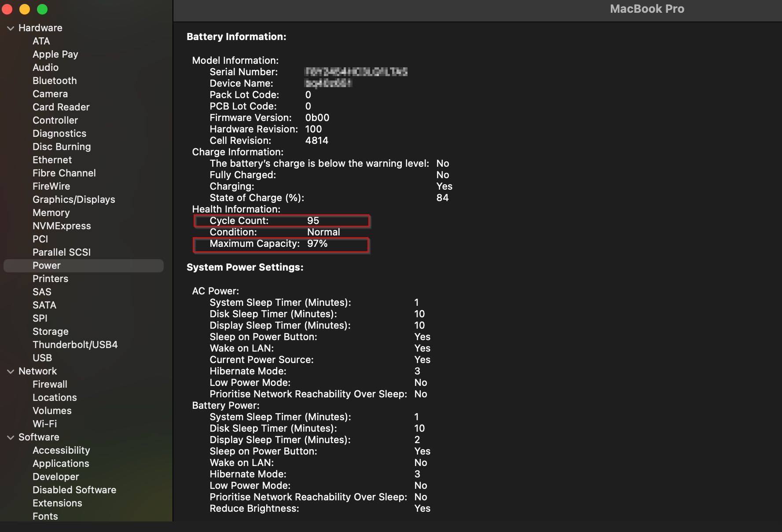Screen dimensions: 782x532
Task: Open Applications list under Software
Action: point(61,463)
